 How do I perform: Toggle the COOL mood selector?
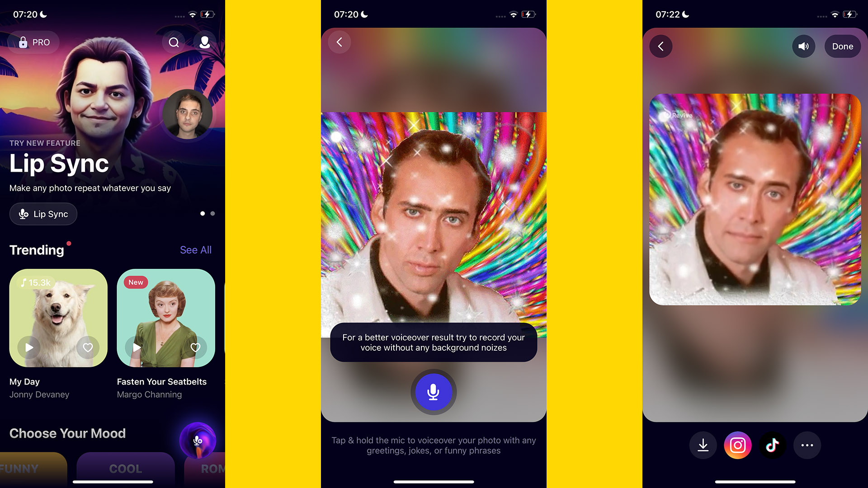pyautogui.click(x=116, y=469)
